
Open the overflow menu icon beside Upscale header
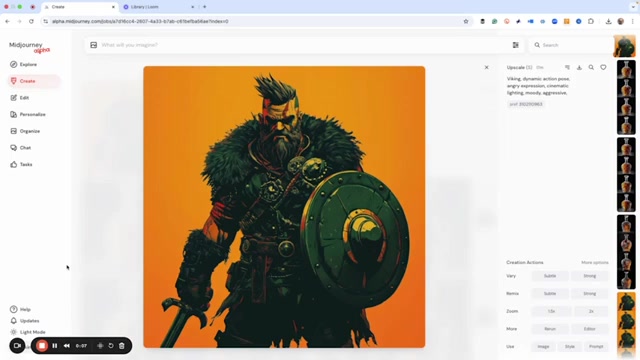click(x=567, y=67)
